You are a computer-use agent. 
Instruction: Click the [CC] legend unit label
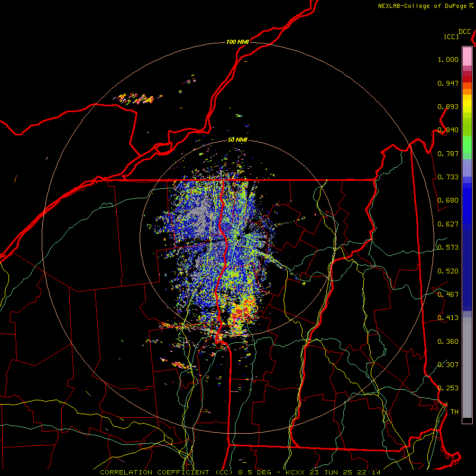[452, 36]
